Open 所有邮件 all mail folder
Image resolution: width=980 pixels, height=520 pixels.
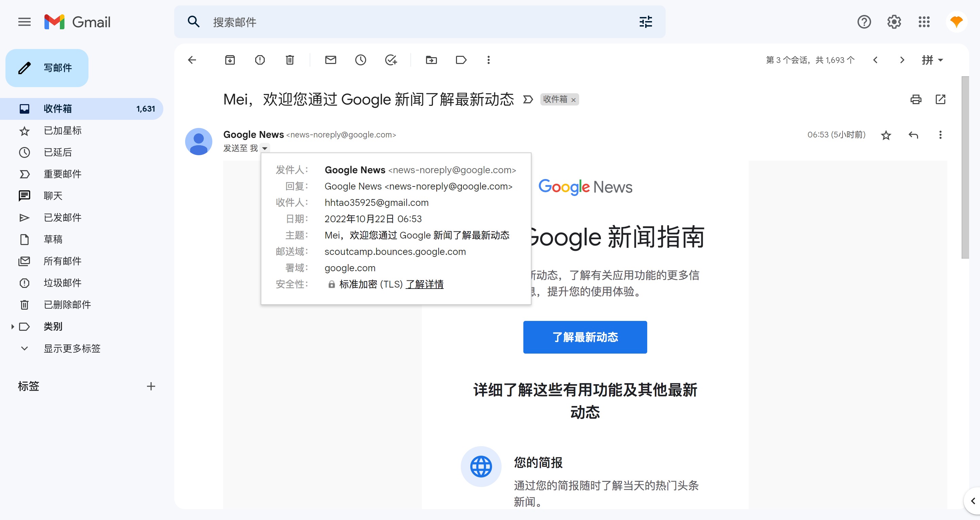click(81, 261)
